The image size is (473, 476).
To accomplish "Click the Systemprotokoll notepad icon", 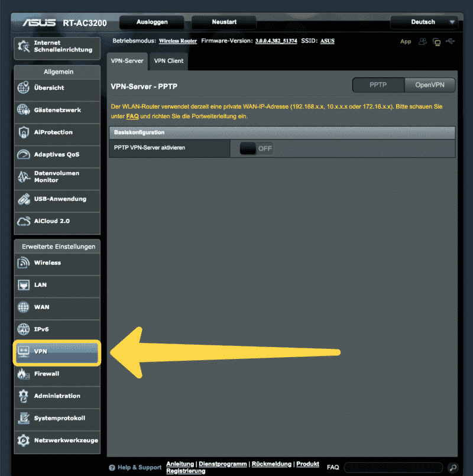I will 24,418.
